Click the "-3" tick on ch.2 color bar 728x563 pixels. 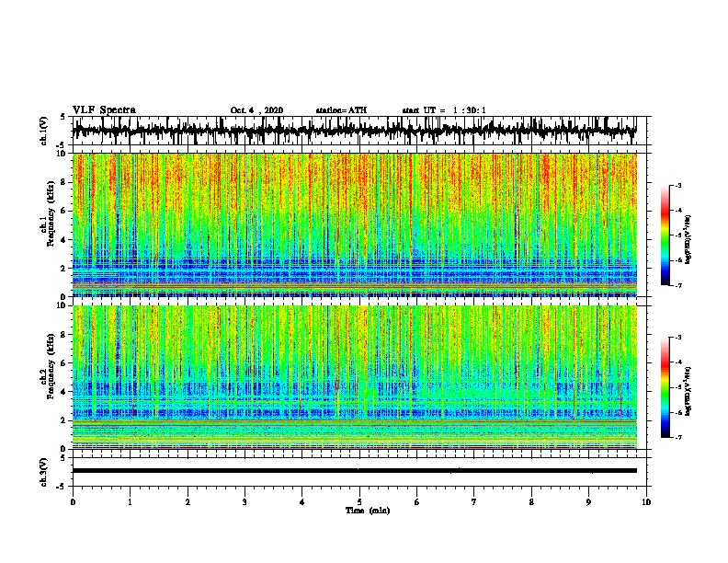click(x=678, y=338)
